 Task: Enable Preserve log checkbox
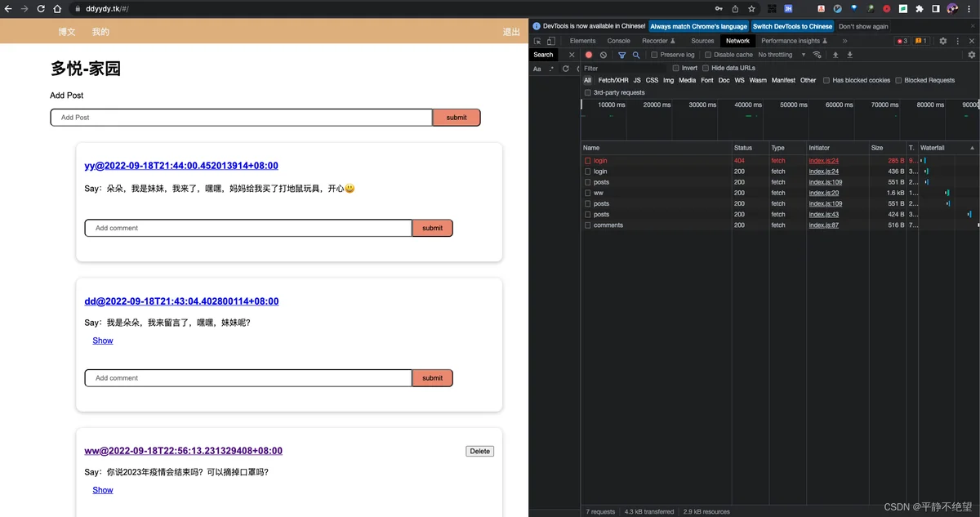tap(654, 55)
